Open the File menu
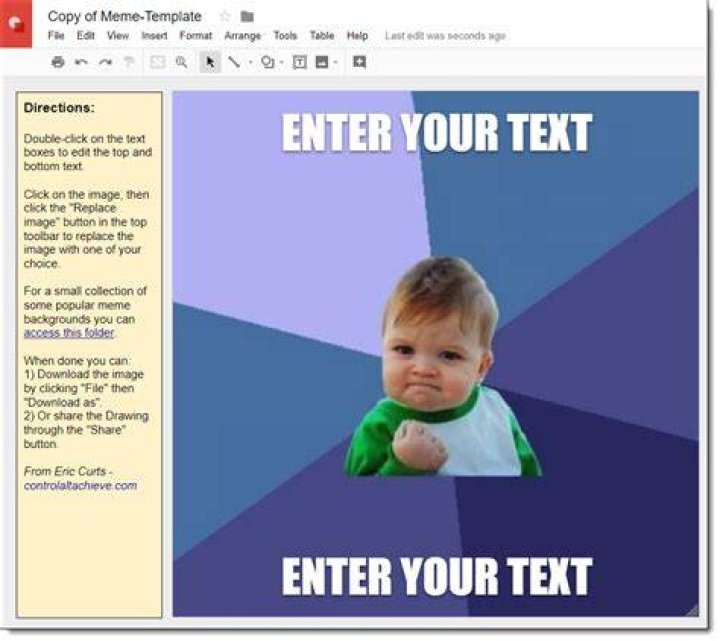The width and height of the screenshot is (720, 641). (x=56, y=36)
